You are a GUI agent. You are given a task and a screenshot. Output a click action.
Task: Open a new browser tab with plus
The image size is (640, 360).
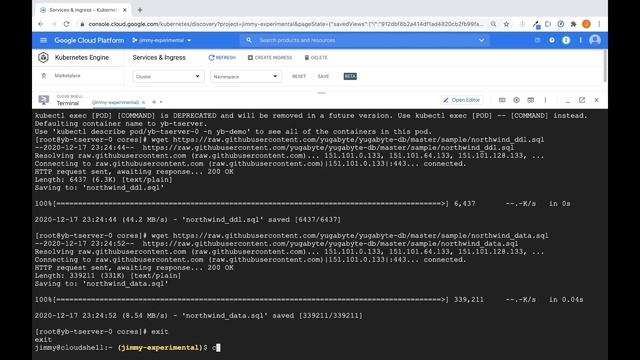[140, 10]
